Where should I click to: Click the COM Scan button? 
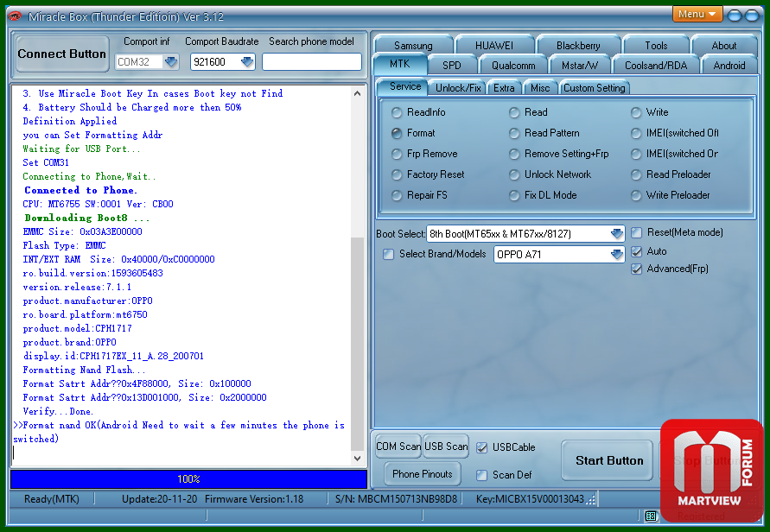tap(398, 446)
